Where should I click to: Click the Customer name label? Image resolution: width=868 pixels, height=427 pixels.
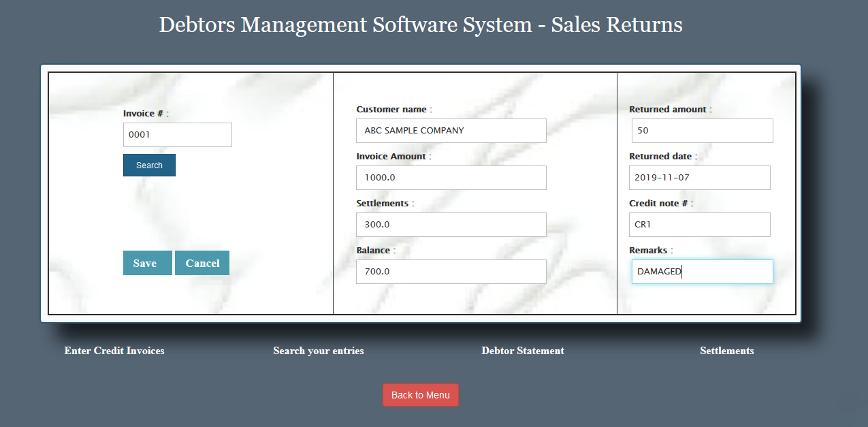coord(394,110)
